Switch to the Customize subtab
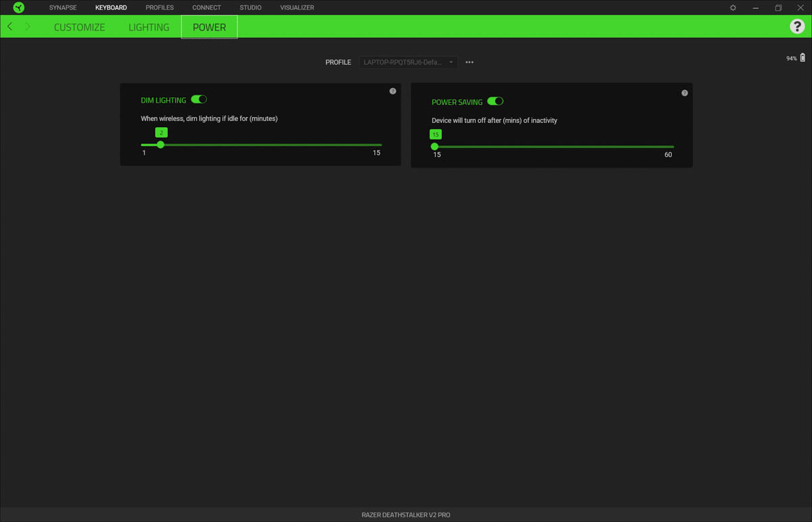 pyautogui.click(x=79, y=27)
